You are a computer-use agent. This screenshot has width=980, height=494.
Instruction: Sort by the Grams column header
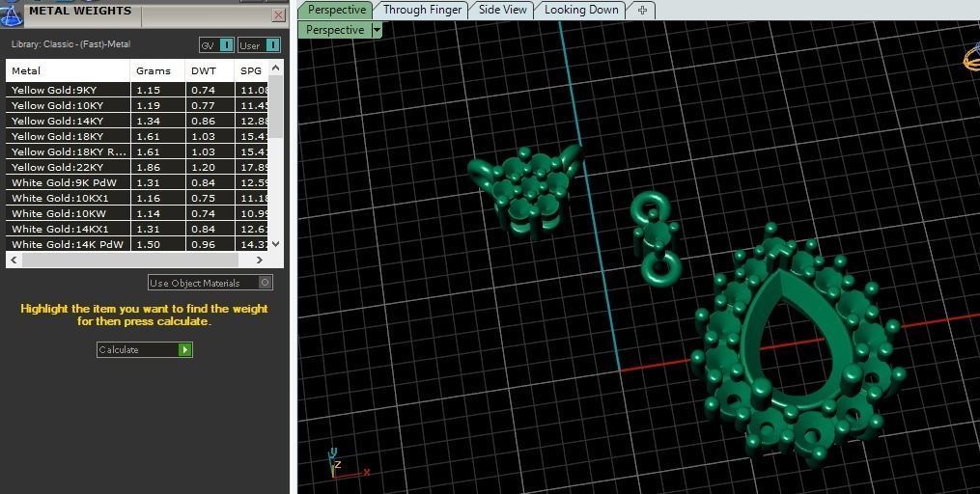(157, 70)
